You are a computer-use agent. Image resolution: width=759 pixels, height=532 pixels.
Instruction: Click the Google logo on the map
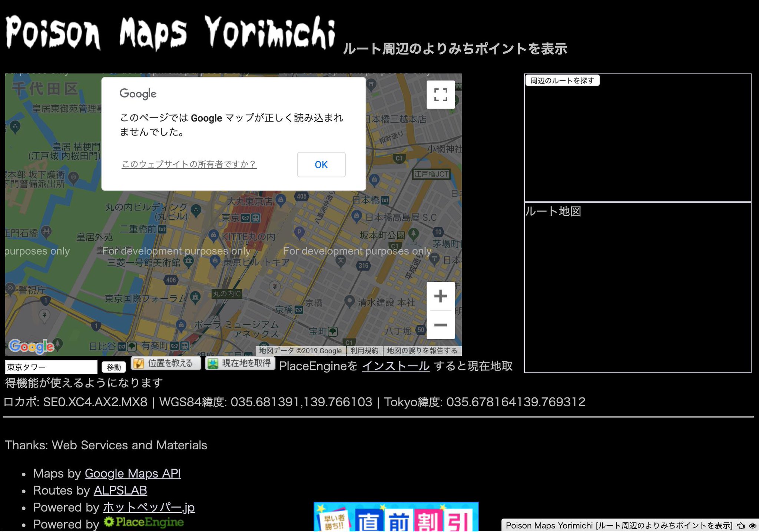32,346
